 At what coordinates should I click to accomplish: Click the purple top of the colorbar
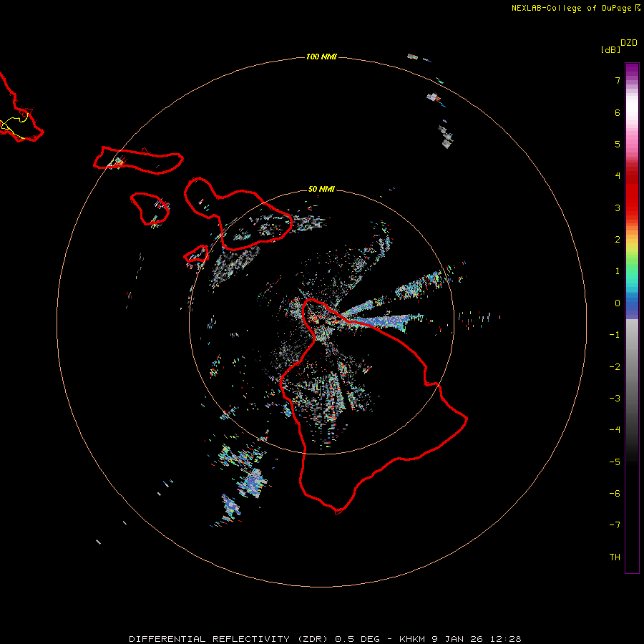coord(632,70)
